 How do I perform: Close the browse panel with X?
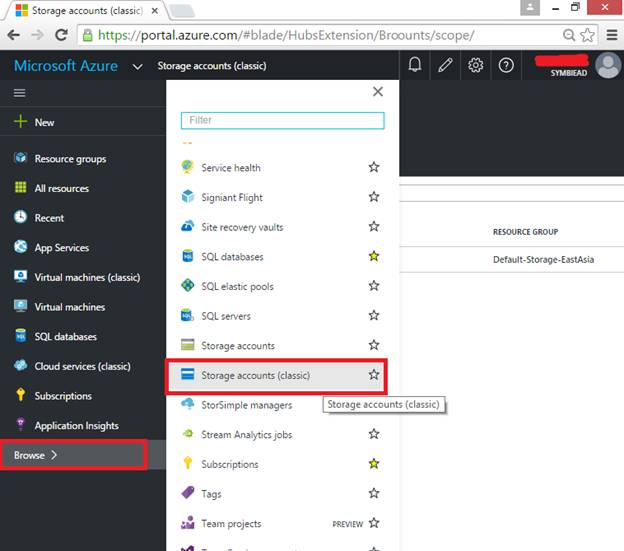378,92
